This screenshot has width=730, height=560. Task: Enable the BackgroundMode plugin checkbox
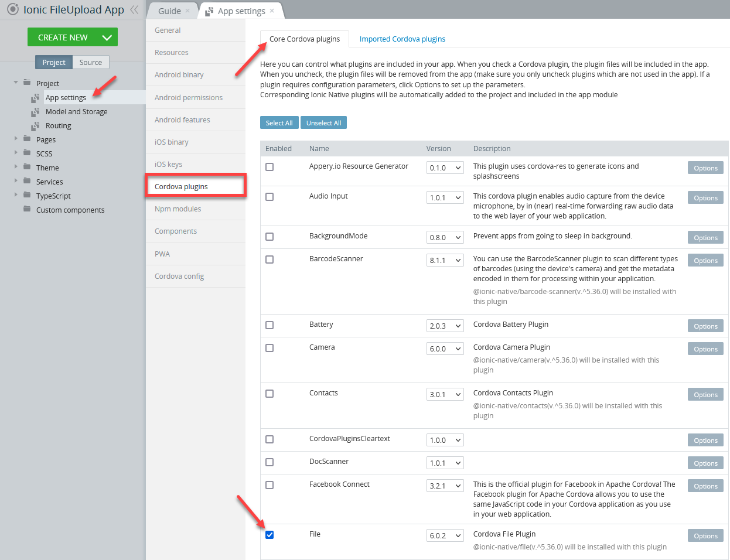(270, 237)
